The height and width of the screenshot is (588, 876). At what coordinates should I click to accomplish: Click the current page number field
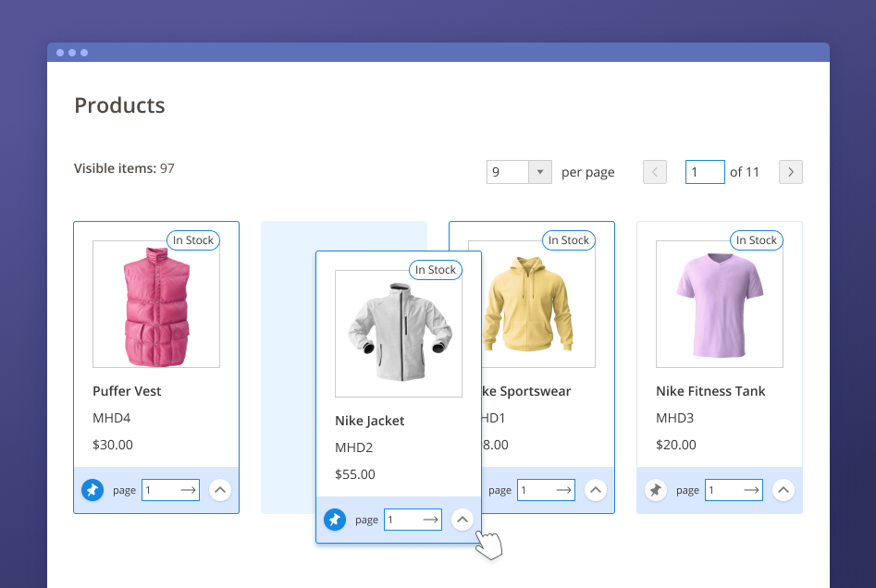[x=704, y=172]
